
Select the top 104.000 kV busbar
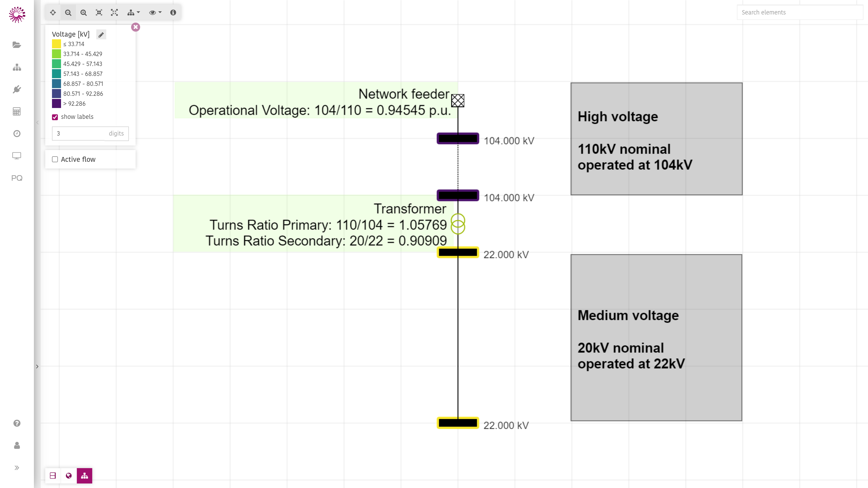458,138
